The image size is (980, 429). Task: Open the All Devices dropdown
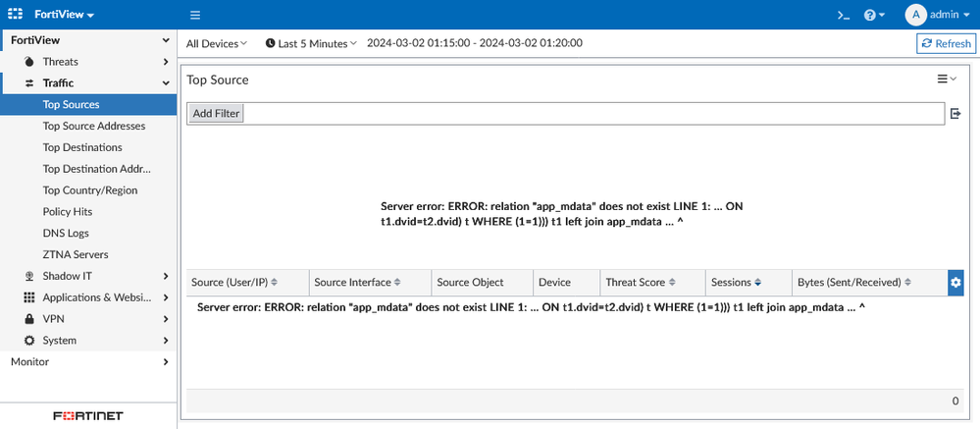216,43
